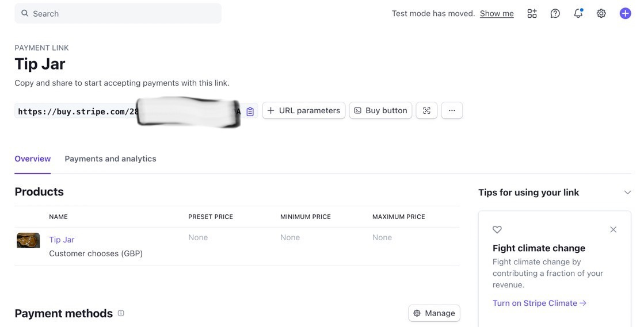The image size is (644, 327).
Task: View notifications via the bell icon
Action: click(x=578, y=13)
